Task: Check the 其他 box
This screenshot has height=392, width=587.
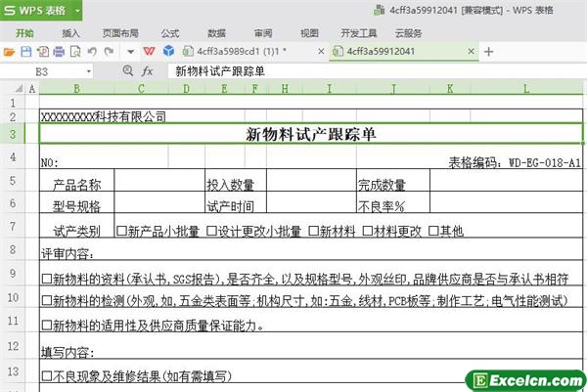Action: [x=433, y=231]
